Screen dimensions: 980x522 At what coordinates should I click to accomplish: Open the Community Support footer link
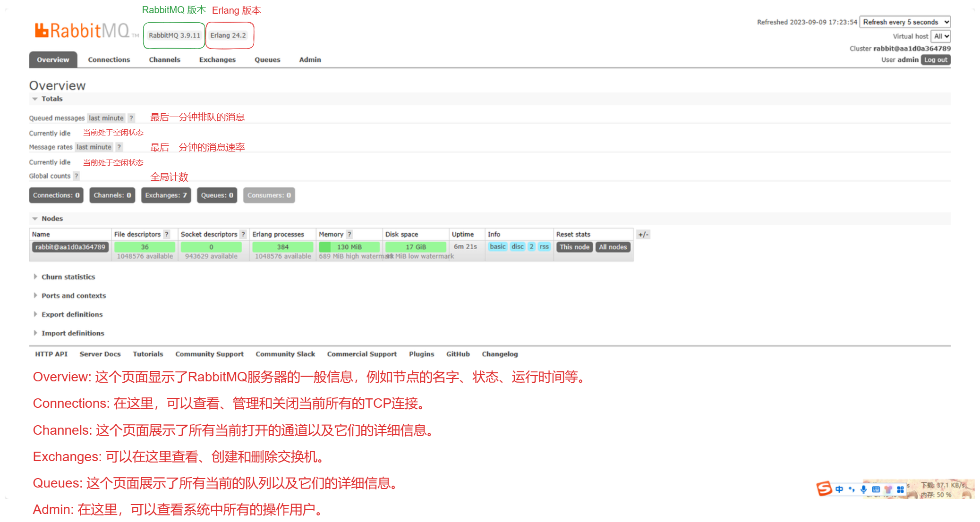tap(209, 354)
